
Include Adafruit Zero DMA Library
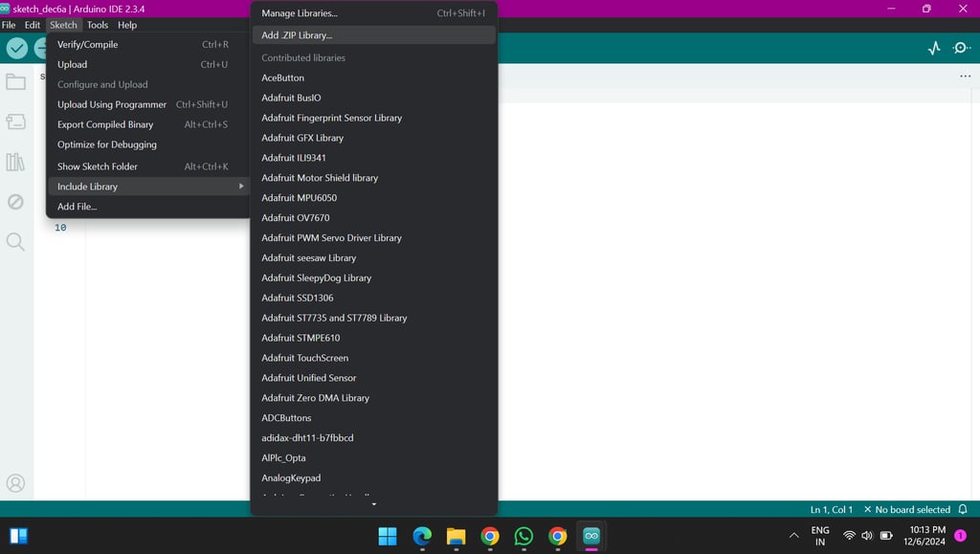tap(374, 397)
